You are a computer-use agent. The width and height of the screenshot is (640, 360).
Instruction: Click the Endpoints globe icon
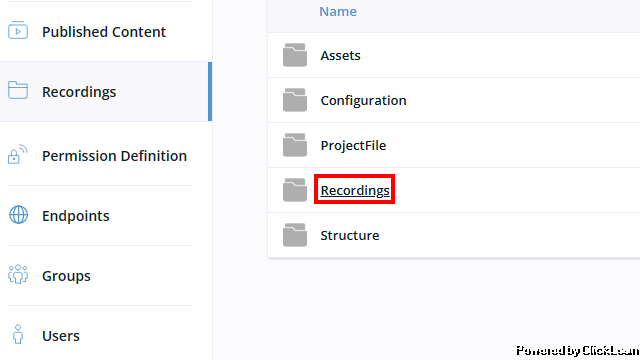(x=18, y=215)
